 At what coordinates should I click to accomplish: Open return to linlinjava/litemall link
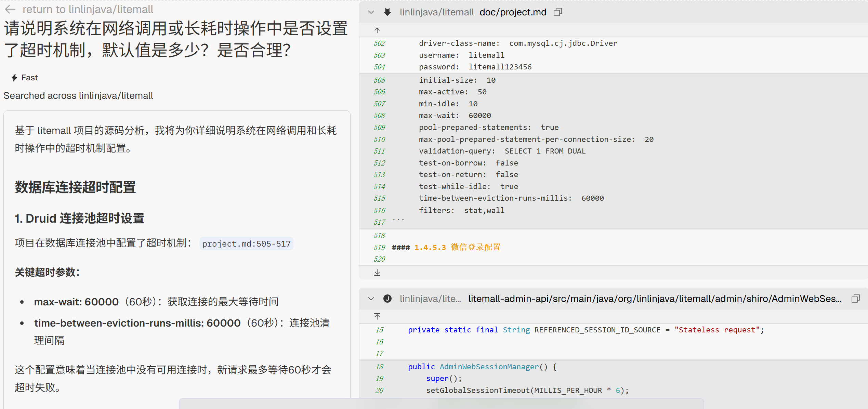click(x=88, y=9)
